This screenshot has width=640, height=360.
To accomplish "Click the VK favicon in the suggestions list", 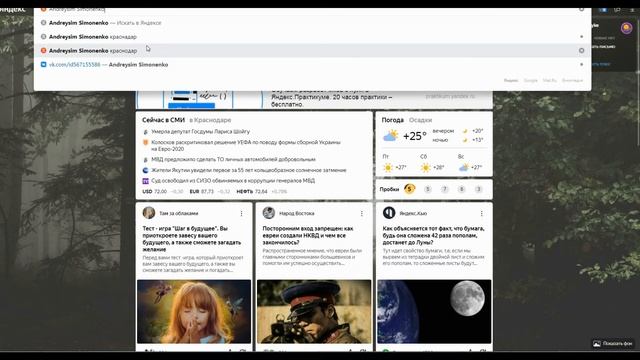I will point(43,64).
